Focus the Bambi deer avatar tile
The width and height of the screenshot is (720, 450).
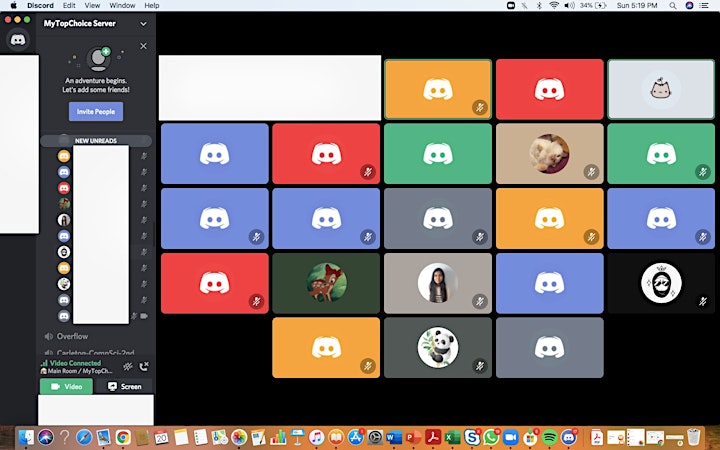(326, 283)
